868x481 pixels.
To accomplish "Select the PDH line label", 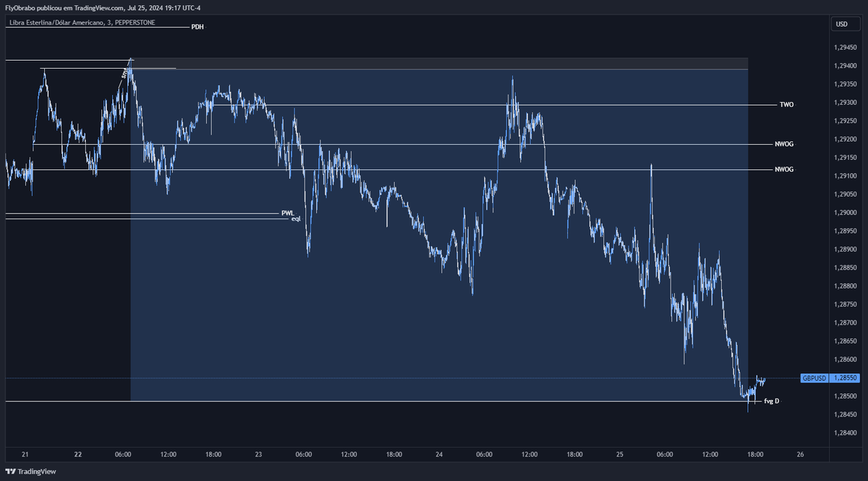I will (197, 27).
